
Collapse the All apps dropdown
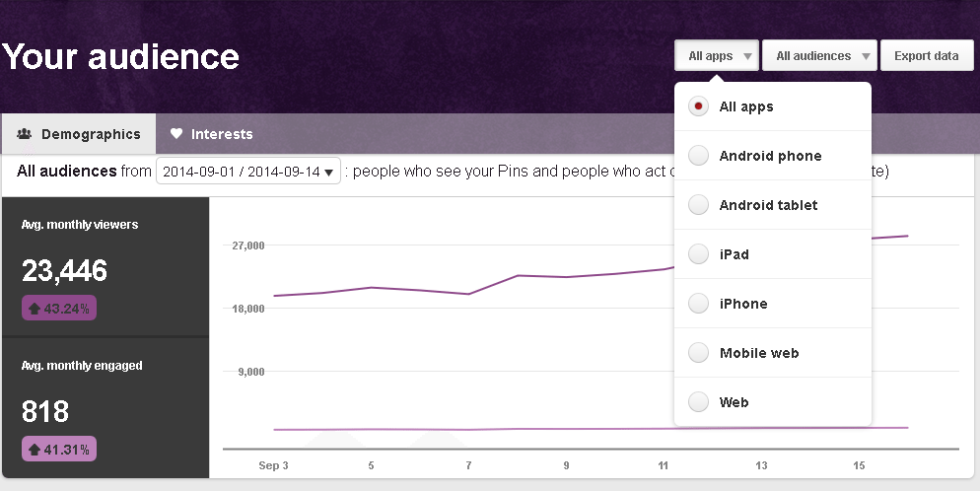(x=717, y=56)
